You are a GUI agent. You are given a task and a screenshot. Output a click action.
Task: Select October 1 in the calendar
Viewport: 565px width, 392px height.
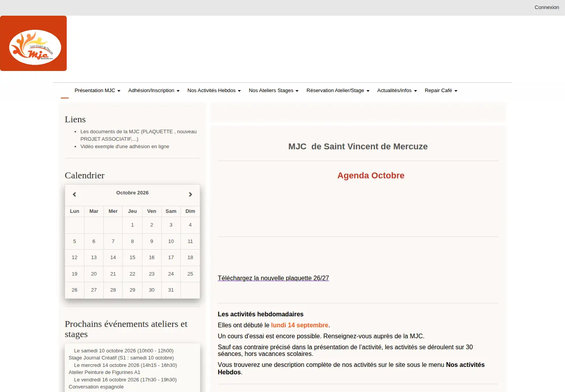[x=132, y=225]
